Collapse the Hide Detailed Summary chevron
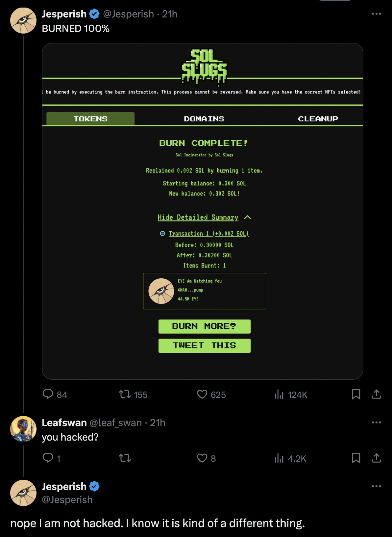 [248, 217]
